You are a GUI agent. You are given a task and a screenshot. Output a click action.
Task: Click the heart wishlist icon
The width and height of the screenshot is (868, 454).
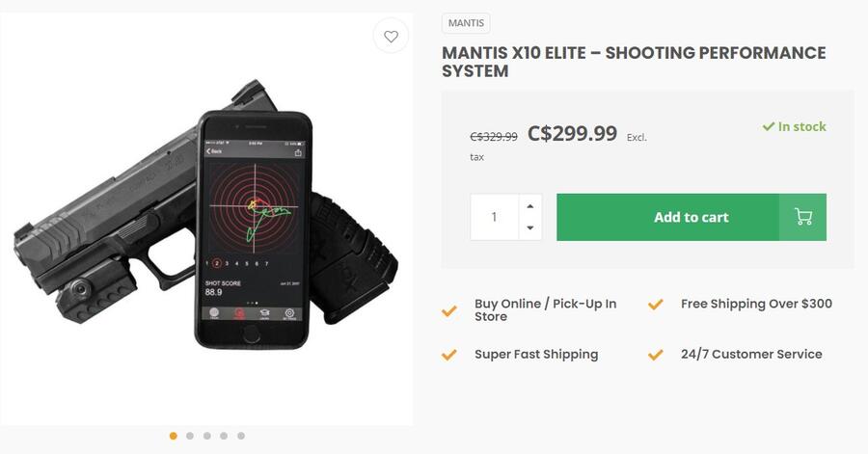coord(391,37)
